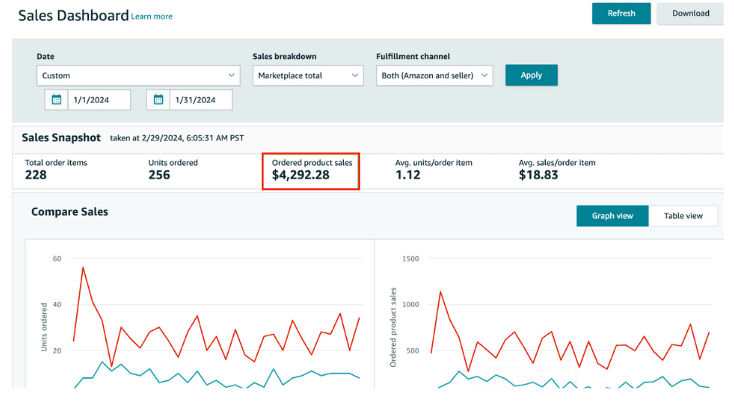Viewport: 734px width, 402px height.
Task: Click the red line peak in Units ordered chart
Action: pyautogui.click(x=83, y=268)
